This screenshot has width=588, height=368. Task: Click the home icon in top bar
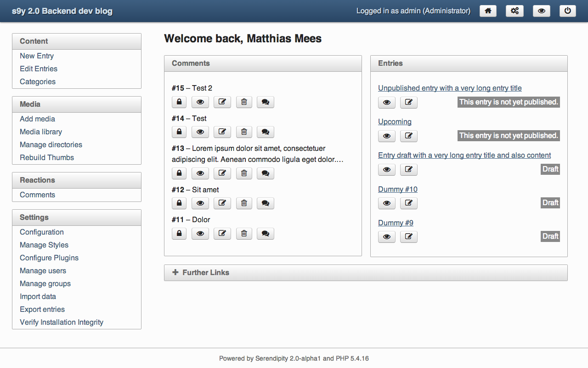point(488,11)
